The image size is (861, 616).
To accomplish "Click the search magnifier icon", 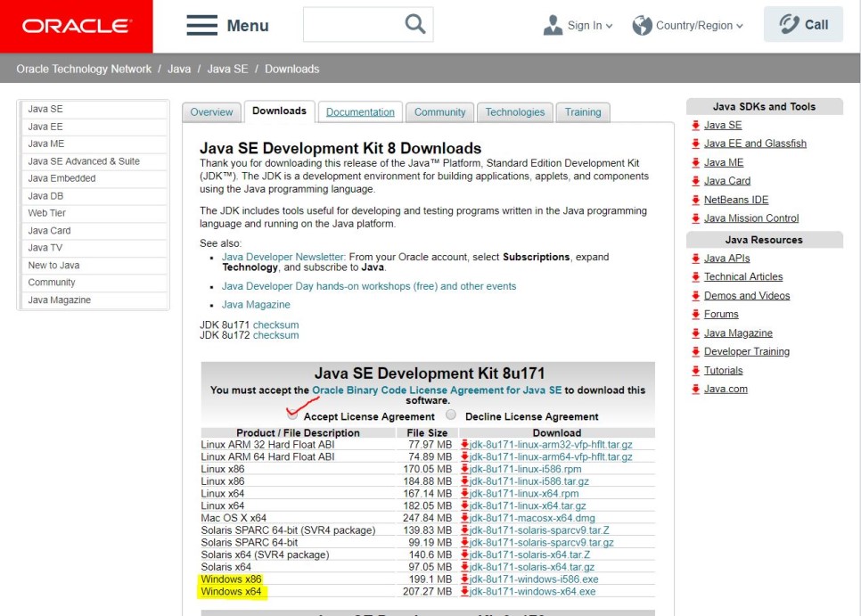I will coord(415,24).
